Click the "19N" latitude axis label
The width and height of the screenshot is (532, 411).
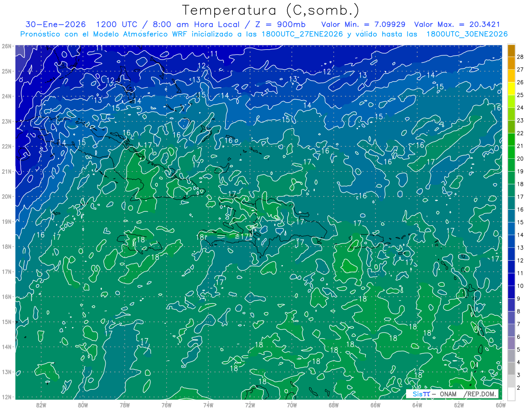[x=6, y=221]
